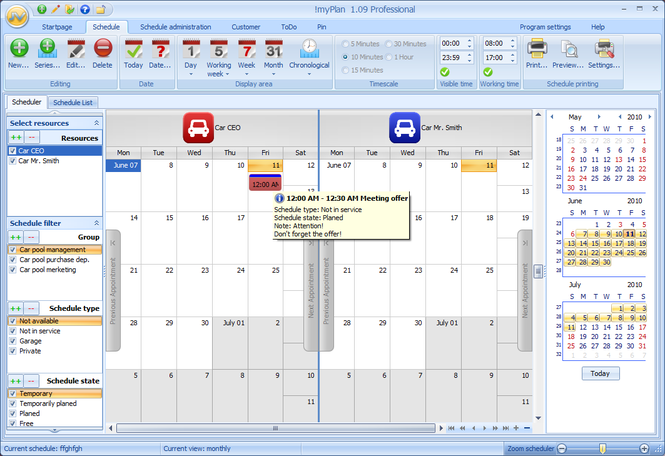
Task: Click the blue help quick-access icon
Action: click(x=85, y=9)
